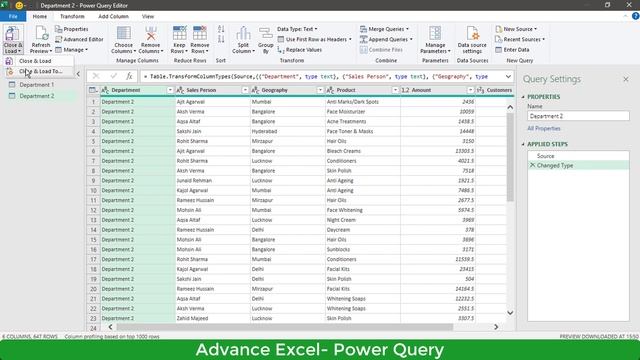Viewport: 640px width, 360px height.
Task: Open the File tab
Action: tap(13, 16)
